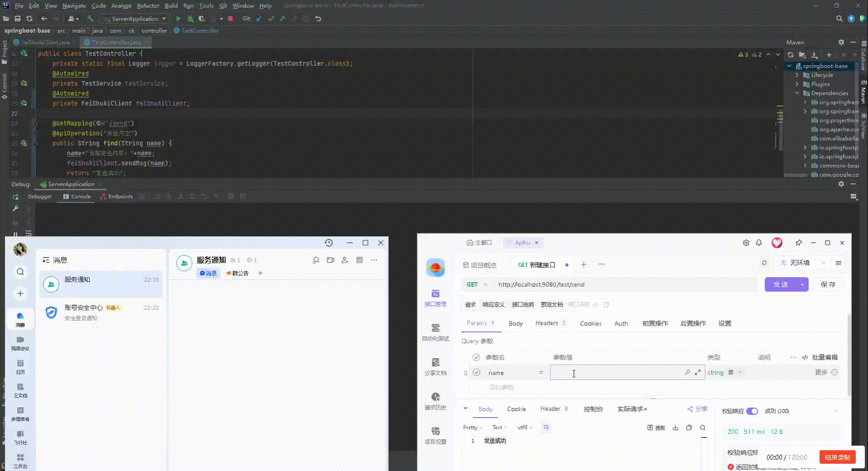Search within the Apifox response body
The image size is (868, 471).
point(703,428)
